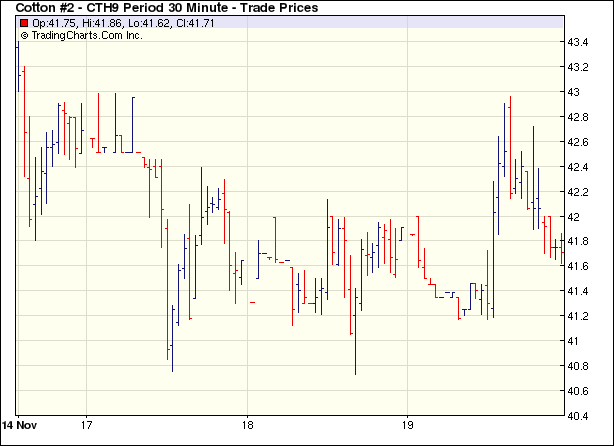Screen dimensions: 614x446
Task: Click the 40.8 price axis label
Action: 578,366
